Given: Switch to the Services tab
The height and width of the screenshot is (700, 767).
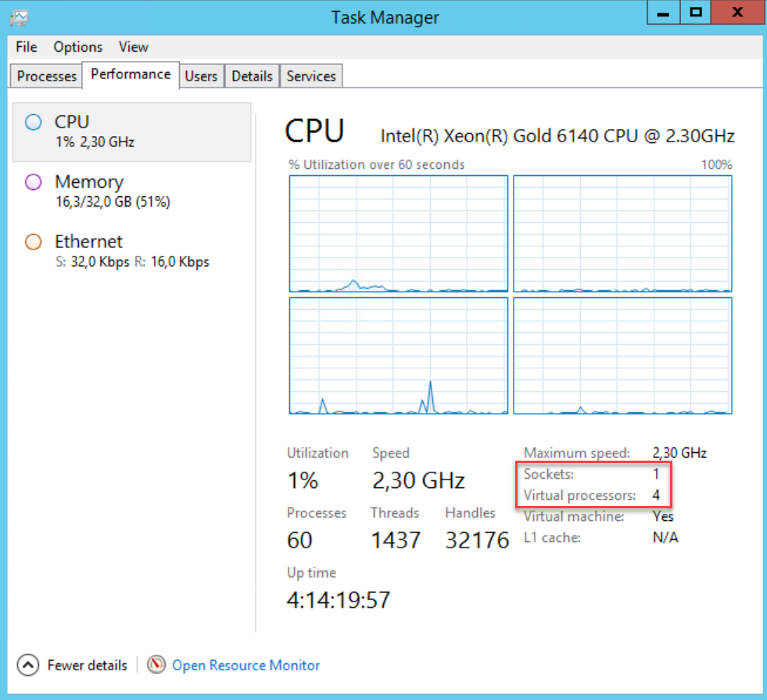Looking at the screenshot, I should tap(310, 76).
